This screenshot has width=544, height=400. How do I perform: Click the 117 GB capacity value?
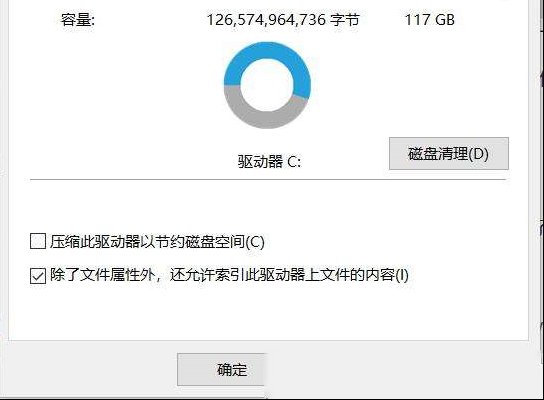430,19
